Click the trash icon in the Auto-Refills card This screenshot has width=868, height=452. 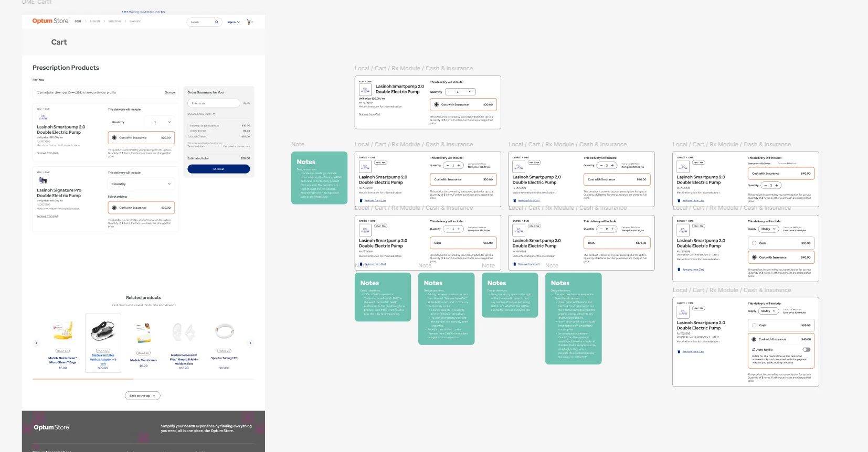(x=679, y=352)
